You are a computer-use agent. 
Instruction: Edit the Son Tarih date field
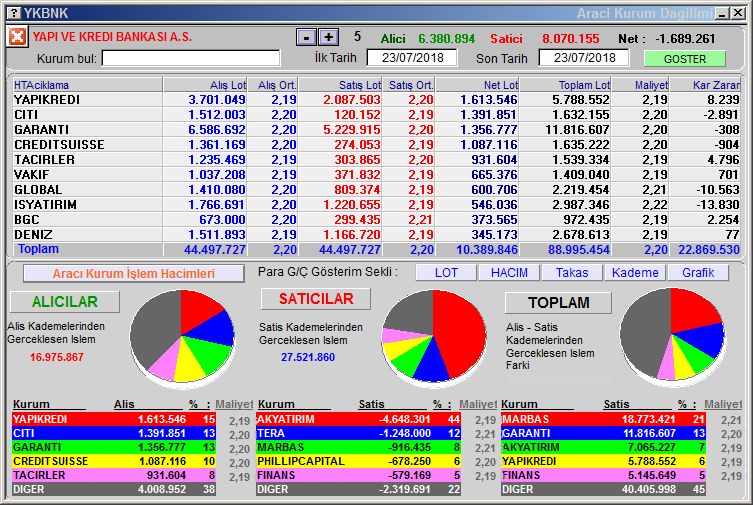pos(584,58)
